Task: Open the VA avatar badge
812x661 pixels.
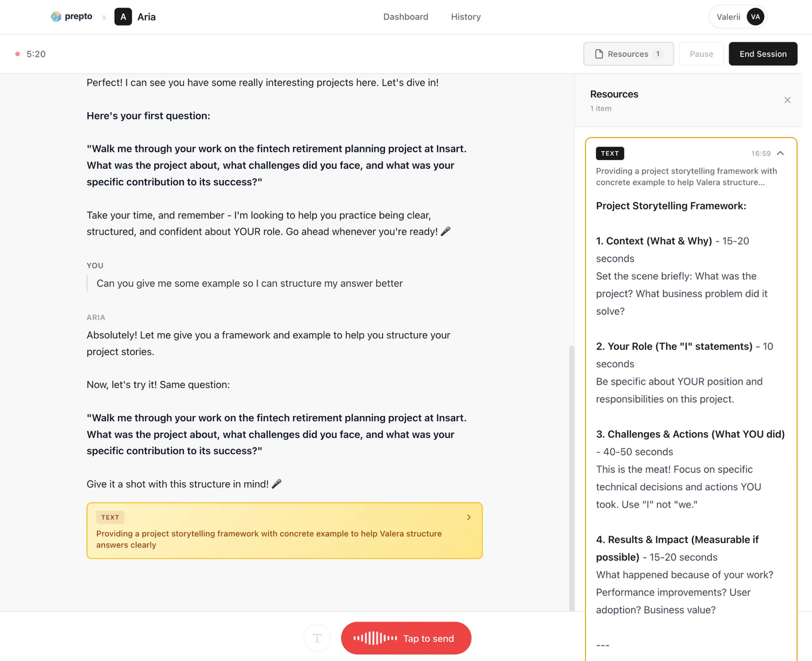Action: coord(755,17)
